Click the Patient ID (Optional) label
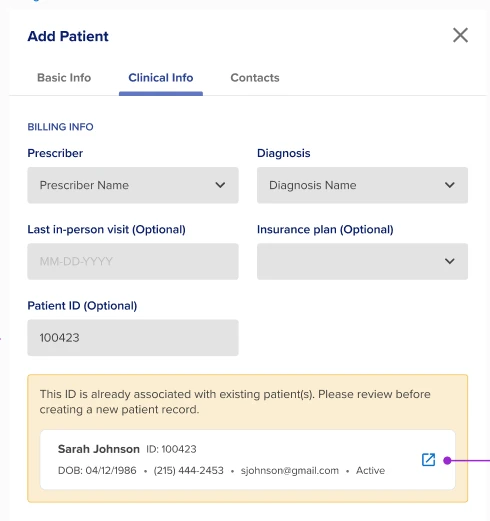 coord(82,306)
